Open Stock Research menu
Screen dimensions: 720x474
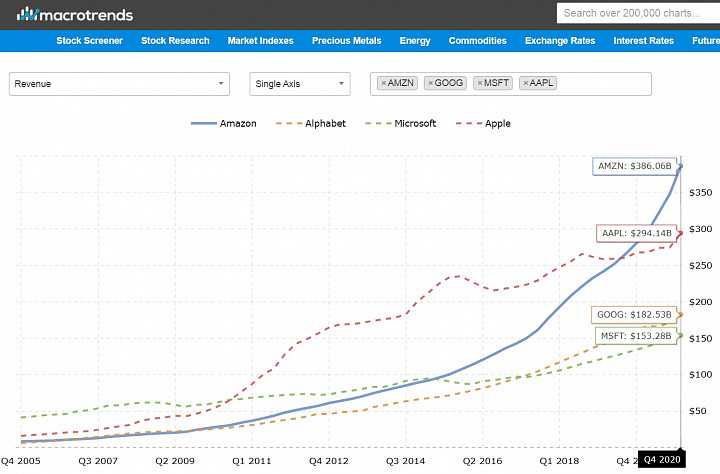[175, 41]
